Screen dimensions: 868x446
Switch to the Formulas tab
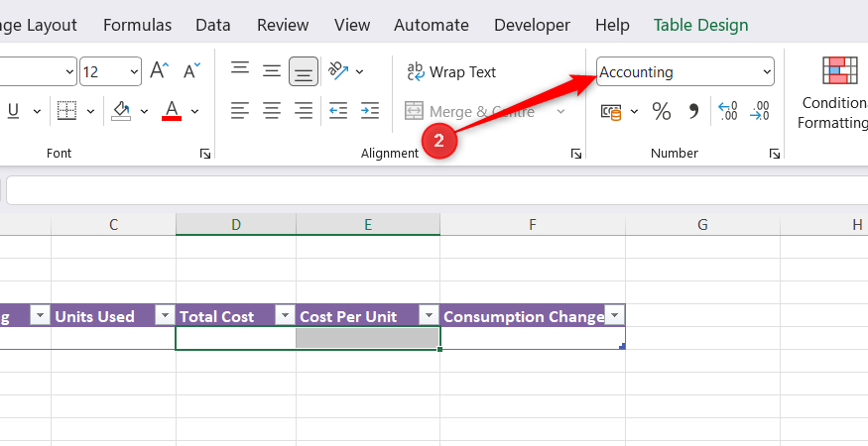137,25
